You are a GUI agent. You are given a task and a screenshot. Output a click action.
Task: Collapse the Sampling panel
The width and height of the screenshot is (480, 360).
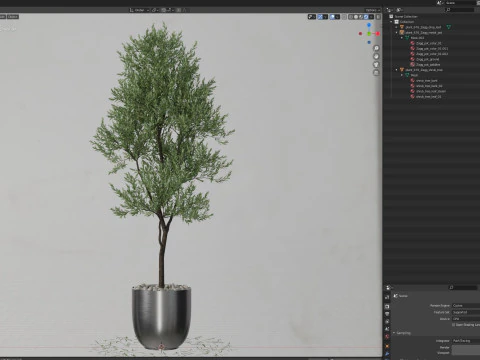[x=394, y=333]
